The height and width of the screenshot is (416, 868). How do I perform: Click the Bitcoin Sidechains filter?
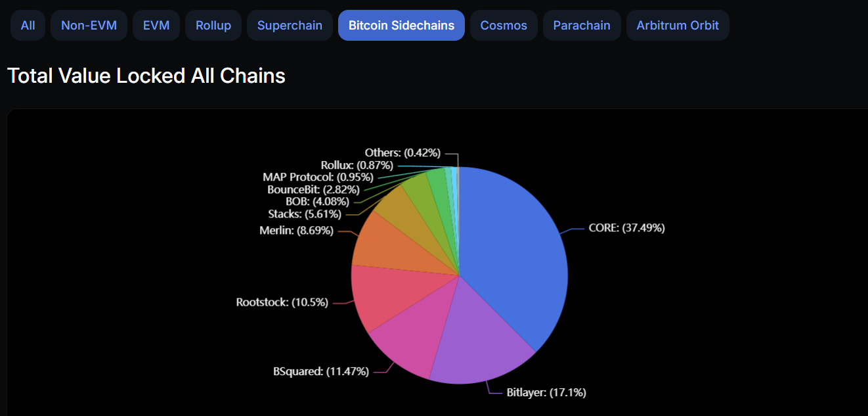pyautogui.click(x=401, y=25)
